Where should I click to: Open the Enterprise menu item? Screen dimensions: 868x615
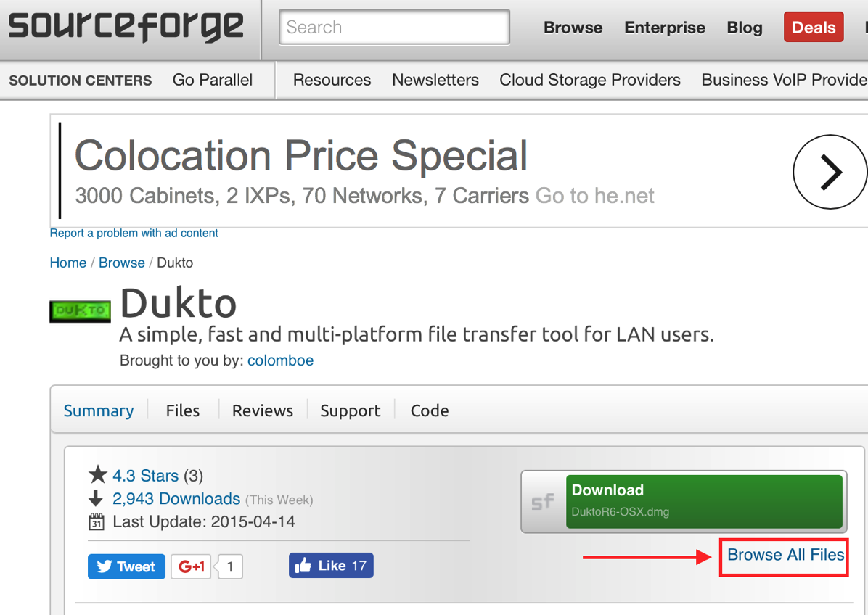click(x=664, y=28)
